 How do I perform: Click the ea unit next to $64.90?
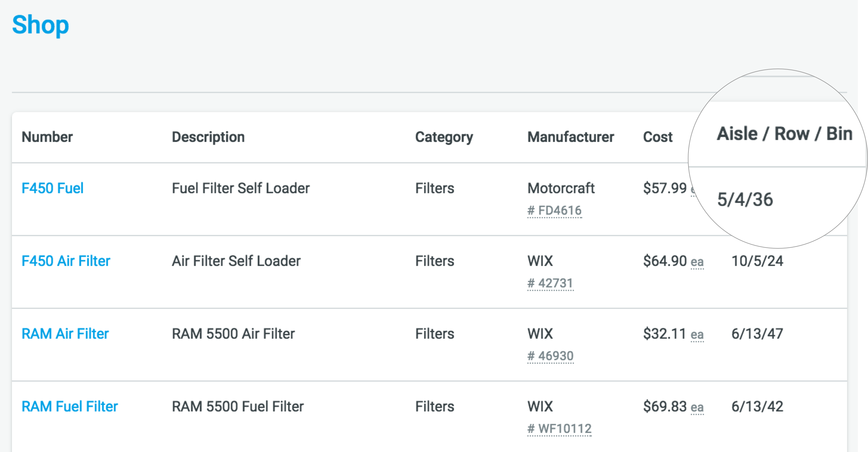(x=697, y=262)
